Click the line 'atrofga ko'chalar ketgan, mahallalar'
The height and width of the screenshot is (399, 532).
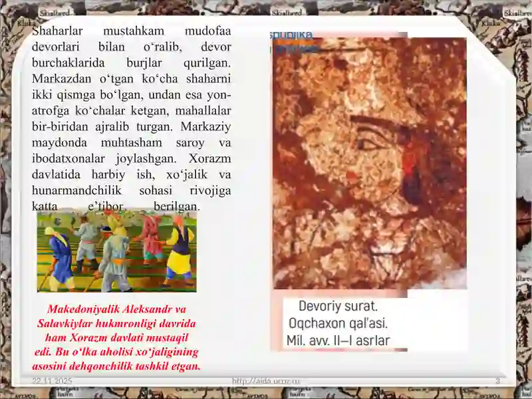[131, 110]
